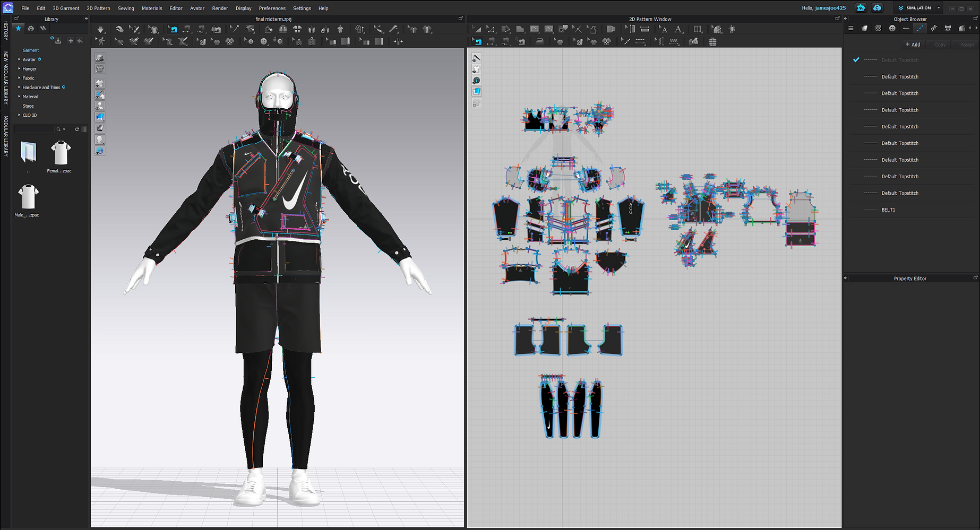
Task: Click the Simulate arrow icon in 3D toolbar
Action: point(100,30)
